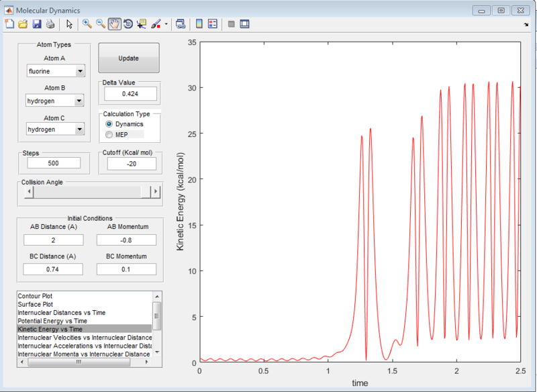Click the BC Distance field
The image size is (537, 392).
click(x=53, y=269)
